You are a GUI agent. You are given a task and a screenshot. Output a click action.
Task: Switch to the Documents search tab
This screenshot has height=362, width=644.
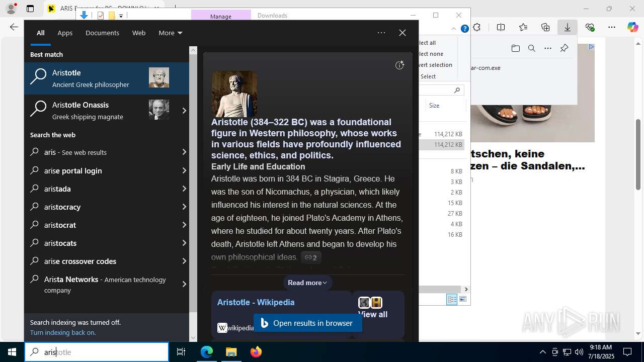pyautogui.click(x=102, y=33)
